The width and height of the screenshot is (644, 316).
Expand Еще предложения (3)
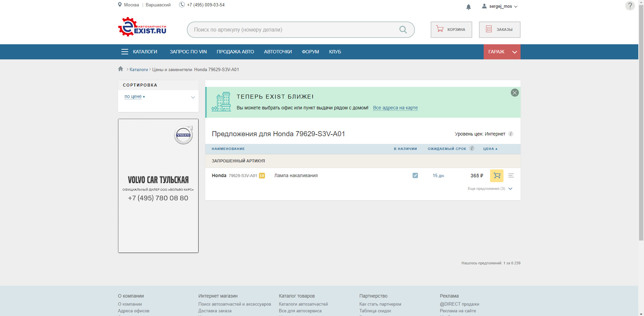tap(490, 189)
